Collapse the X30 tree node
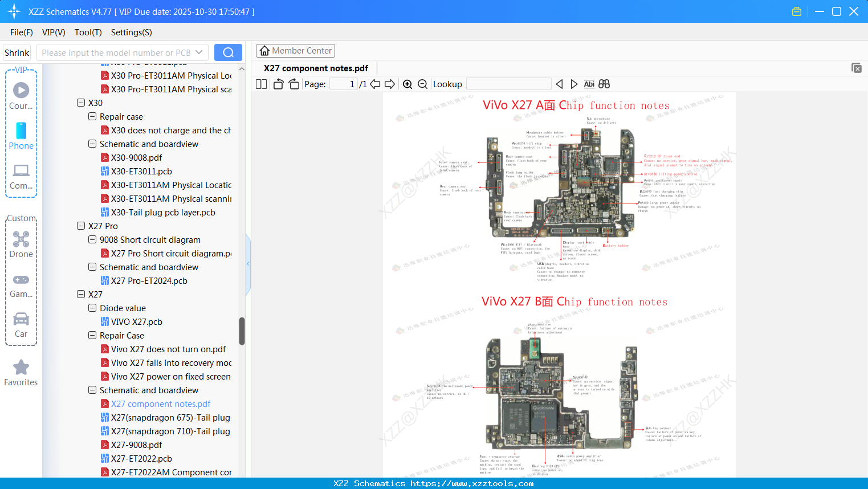This screenshot has height=489, width=868. [x=81, y=103]
